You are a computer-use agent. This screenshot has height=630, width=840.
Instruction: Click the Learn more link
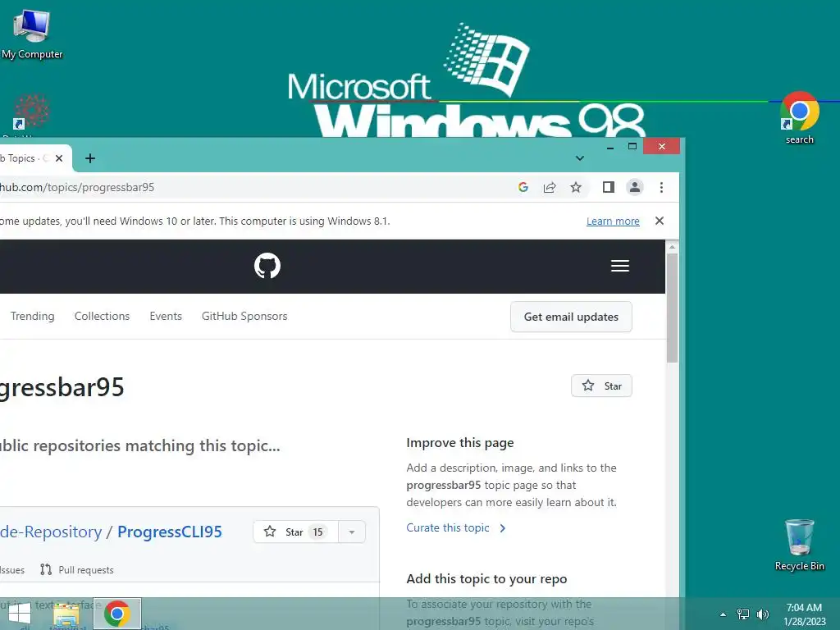click(x=613, y=221)
